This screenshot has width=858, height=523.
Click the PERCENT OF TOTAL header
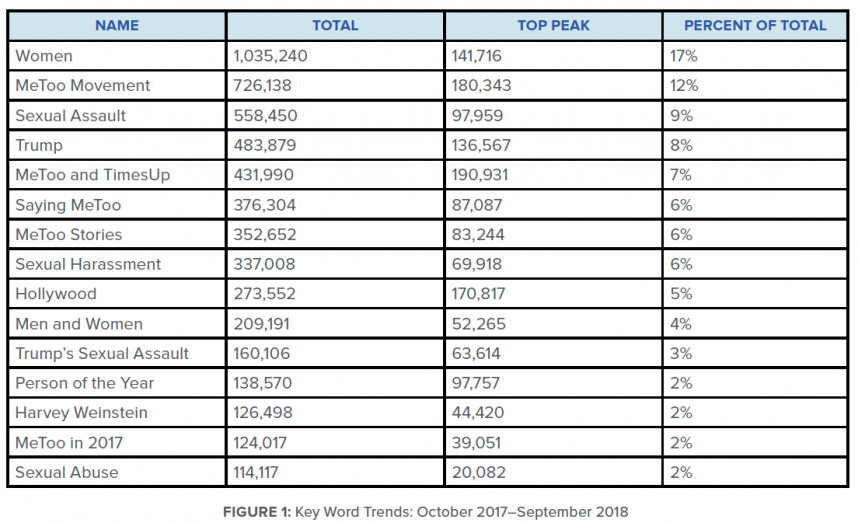[755, 25]
